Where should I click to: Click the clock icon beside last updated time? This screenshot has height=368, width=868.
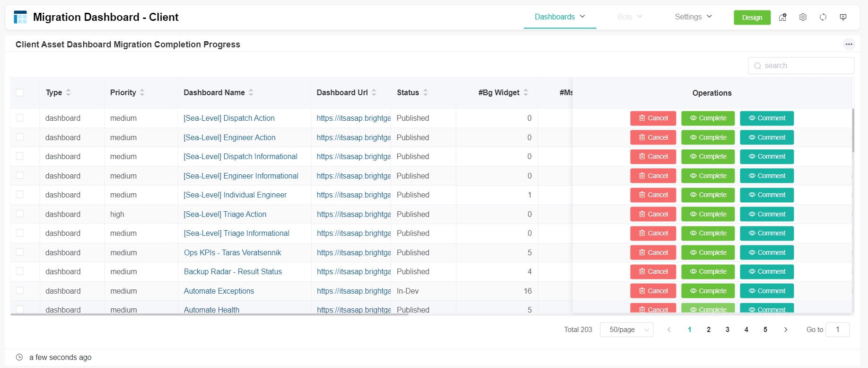(x=19, y=357)
